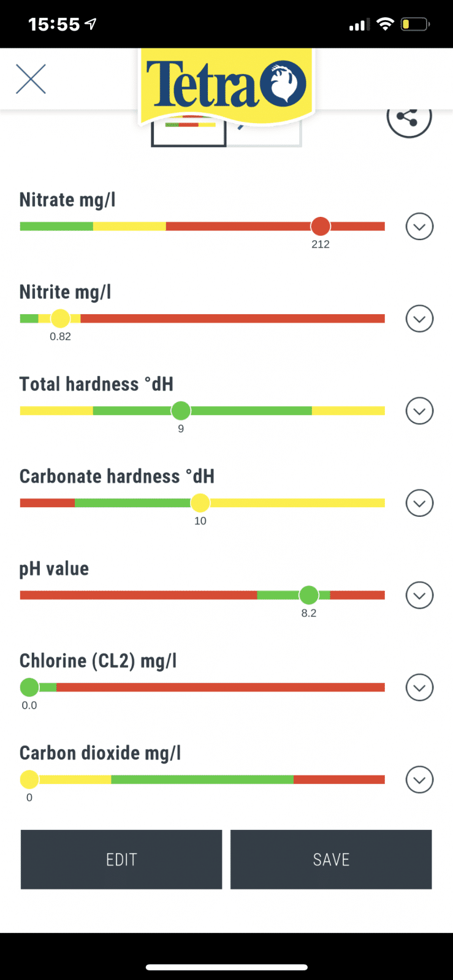The width and height of the screenshot is (453, 980).
Task: Expand the pH value details chevron
Action: click(x=419, y=595)
